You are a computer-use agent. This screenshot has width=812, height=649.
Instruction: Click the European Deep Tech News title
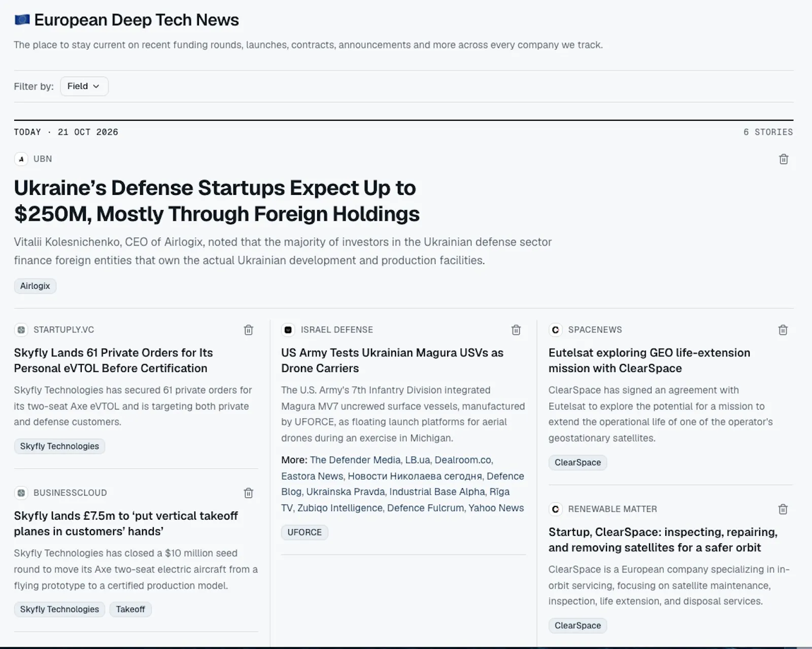pos(137,20)
